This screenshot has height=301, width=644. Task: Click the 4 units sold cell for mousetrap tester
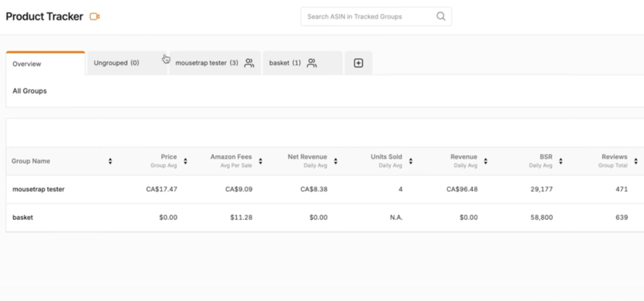(x=400, y=189)
